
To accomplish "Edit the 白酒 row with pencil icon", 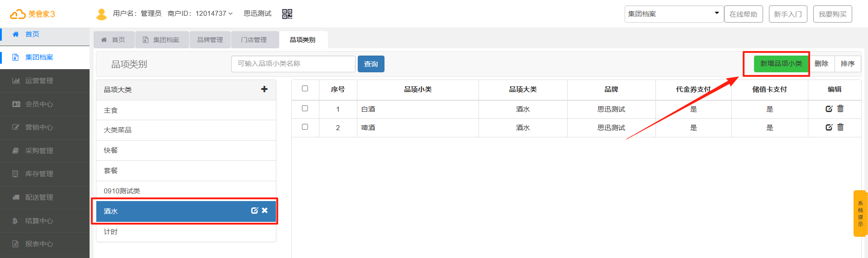I will click(829, 109).
